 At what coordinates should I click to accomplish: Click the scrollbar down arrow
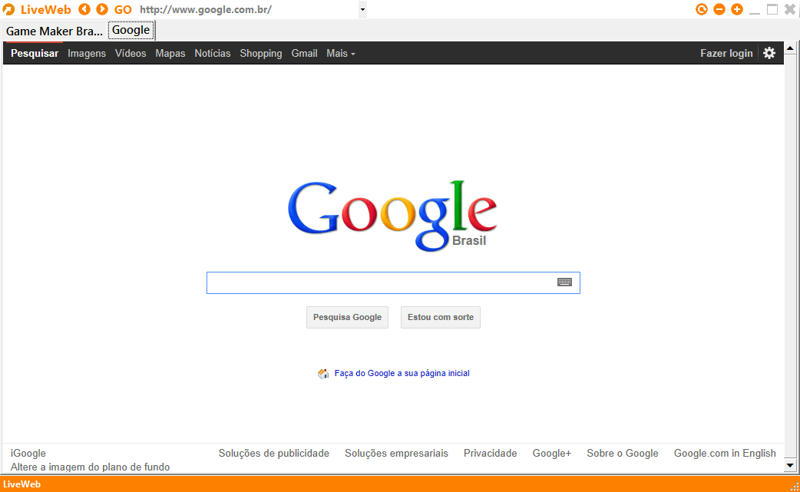point(790,465)
